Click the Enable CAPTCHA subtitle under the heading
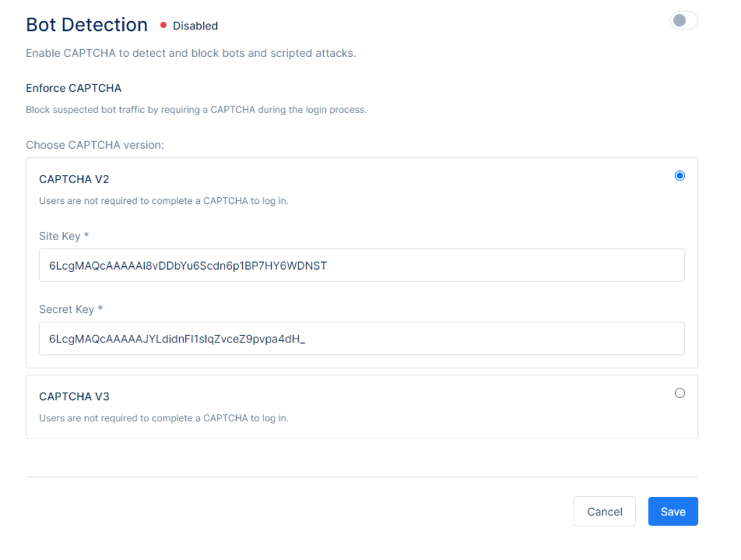This screenshot has height=560, width=741. [191, 53]
